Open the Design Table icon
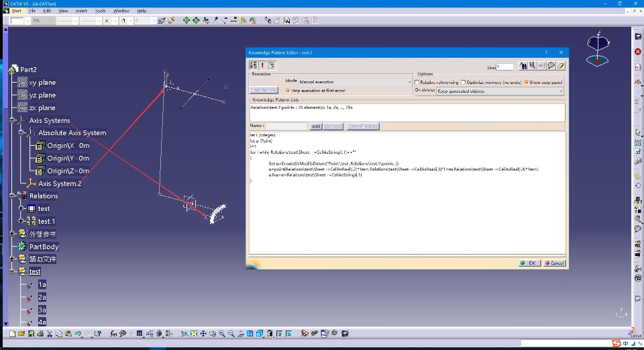Screen dimensions: 644x350 (x=140, y=334)
